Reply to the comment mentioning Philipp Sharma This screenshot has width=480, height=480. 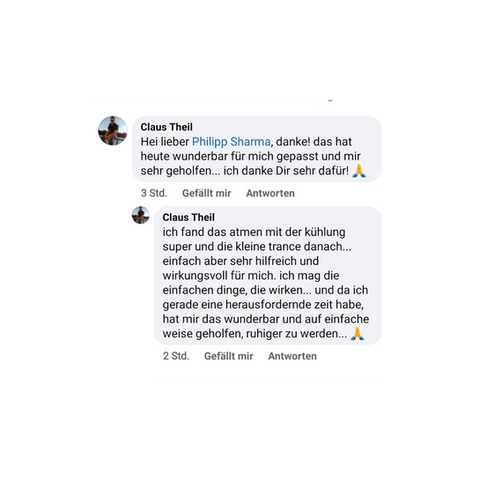[x=270, y=193]
